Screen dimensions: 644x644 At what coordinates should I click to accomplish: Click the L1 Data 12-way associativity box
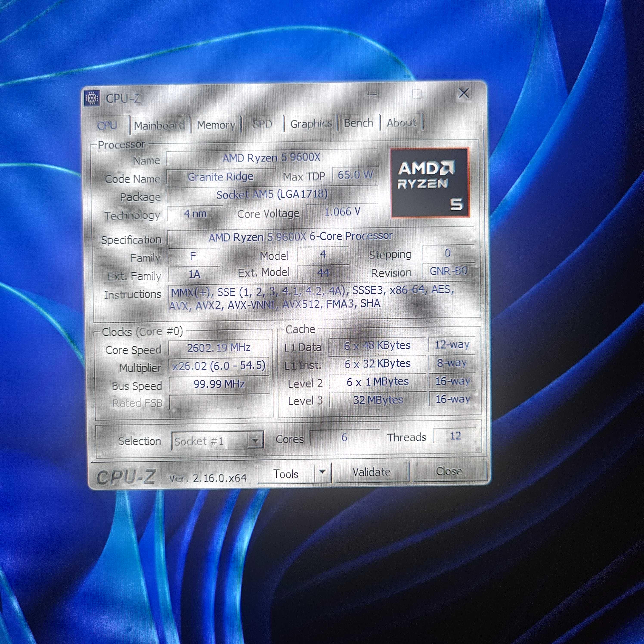tap(452, 345)
